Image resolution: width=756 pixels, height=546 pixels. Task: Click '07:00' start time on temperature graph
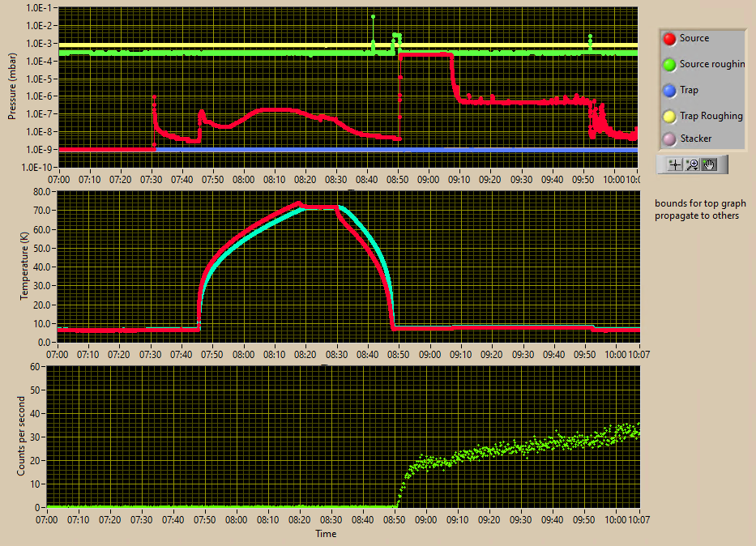pos(58,355)
